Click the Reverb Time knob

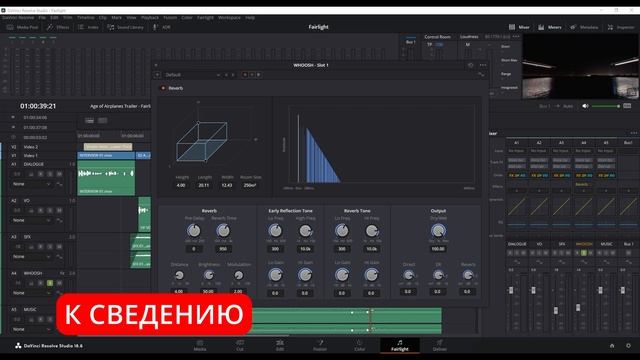(x=223, y=231)
